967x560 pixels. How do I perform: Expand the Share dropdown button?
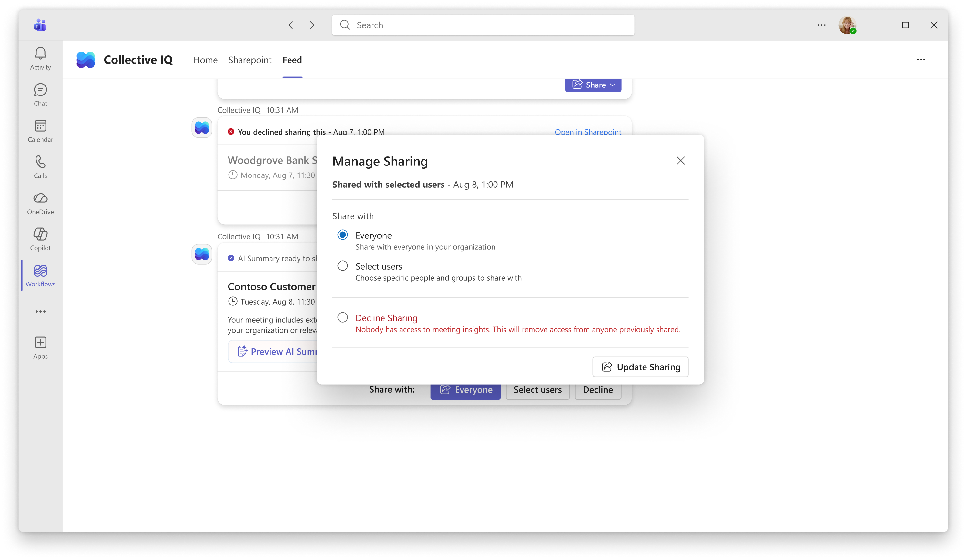(593, 85)
